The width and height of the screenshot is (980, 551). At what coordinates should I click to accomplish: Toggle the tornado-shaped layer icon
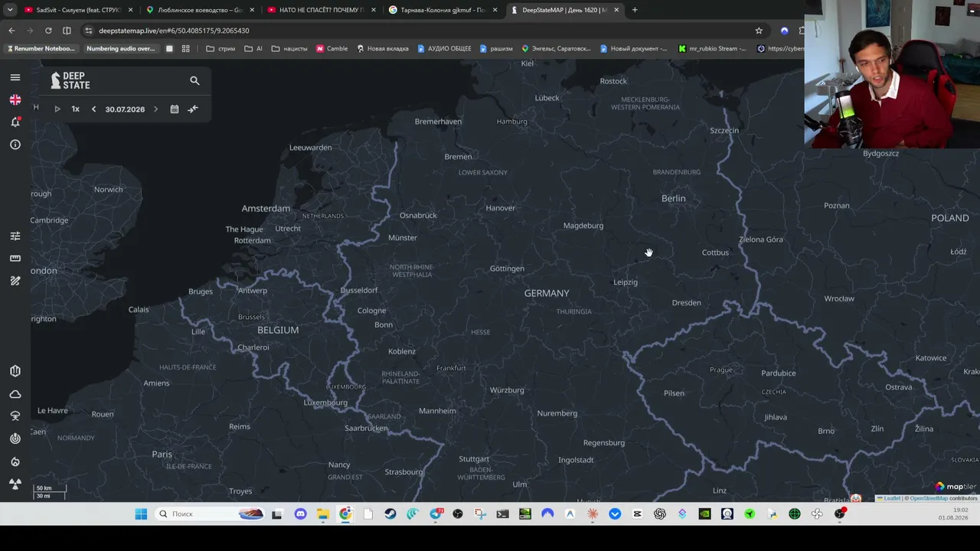pyautogui.click(x=15, y=416)
